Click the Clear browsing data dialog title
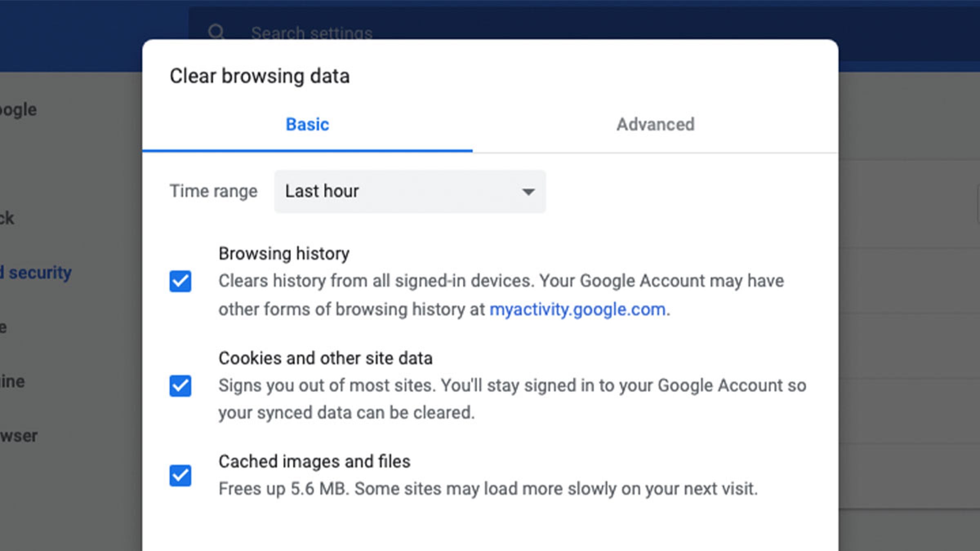Viewport: 980px width, 551px height. point(260,76)
